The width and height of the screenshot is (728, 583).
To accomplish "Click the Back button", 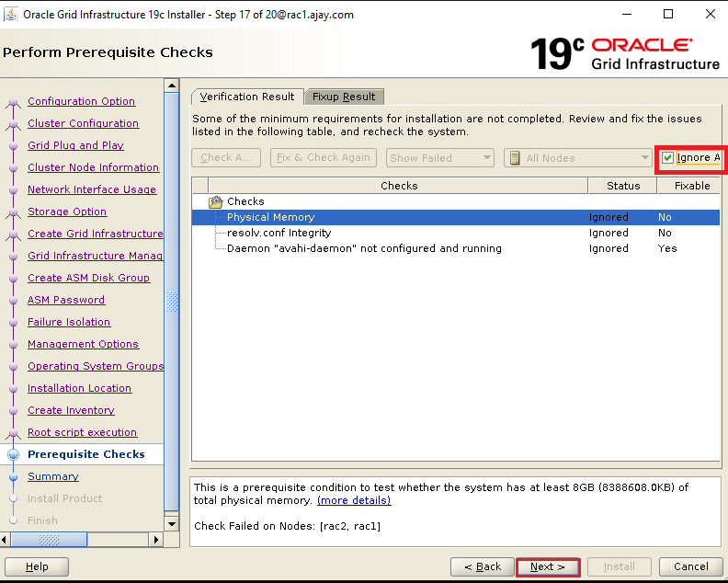I will pyautogui.click(x=483, y=566).
